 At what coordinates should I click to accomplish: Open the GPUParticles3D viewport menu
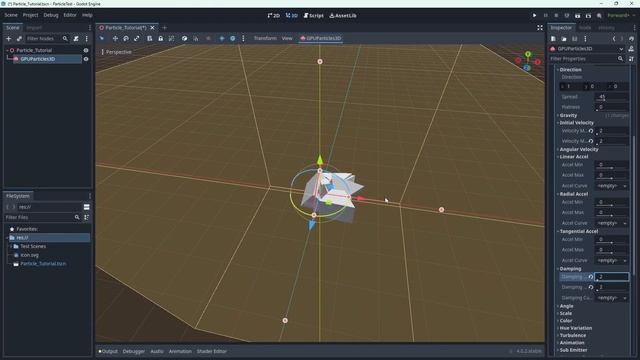pos(321,38)
